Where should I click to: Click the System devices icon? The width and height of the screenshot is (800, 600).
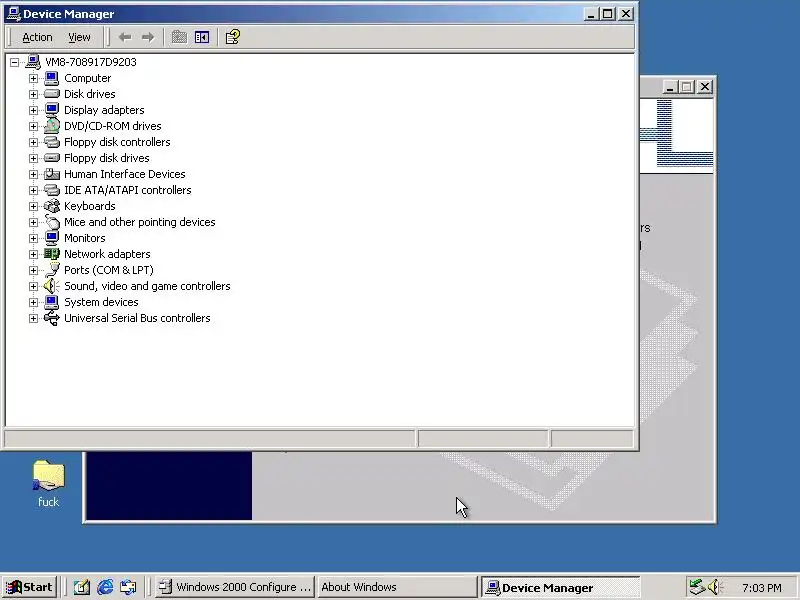coord(52,302)
